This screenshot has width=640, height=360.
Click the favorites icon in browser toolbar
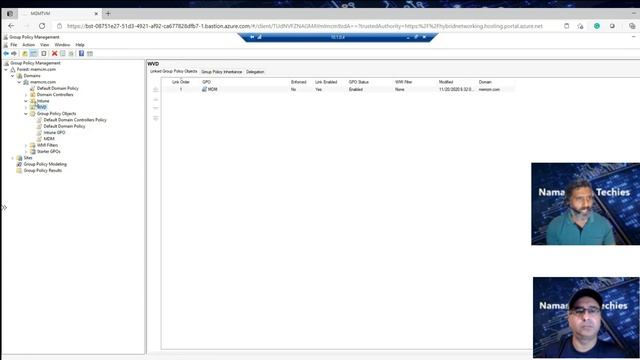[x=580, y=26]
